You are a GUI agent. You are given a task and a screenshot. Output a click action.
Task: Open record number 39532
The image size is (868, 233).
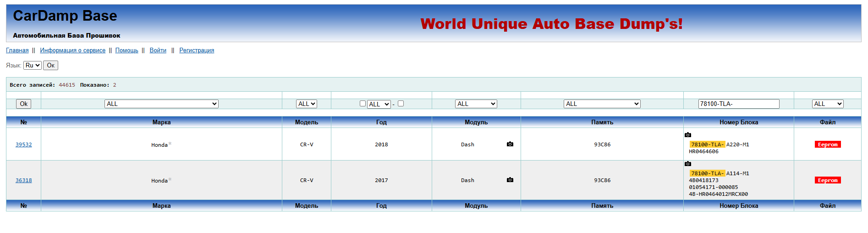(24, 144)
